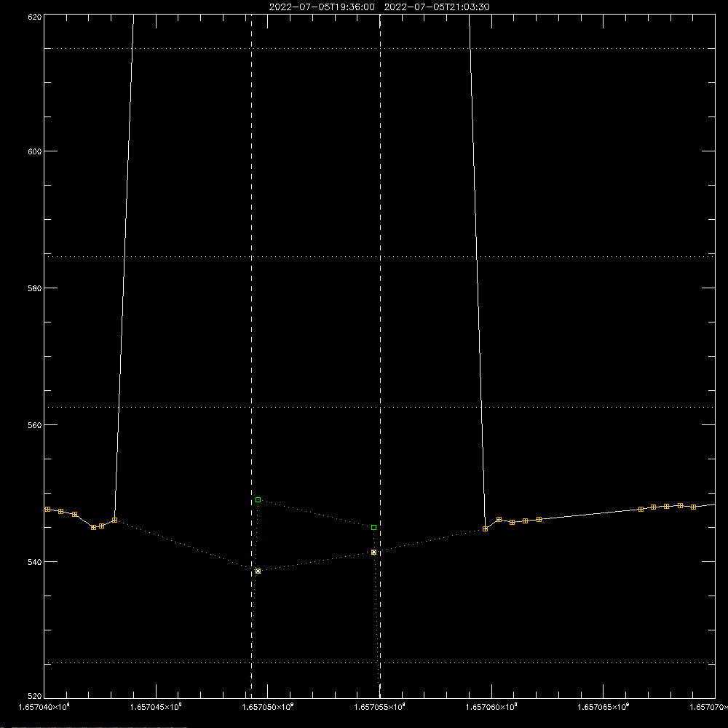Select the lowest orange data point near 538
Viewport: 728px width, 728px height.
pos(258,571)
